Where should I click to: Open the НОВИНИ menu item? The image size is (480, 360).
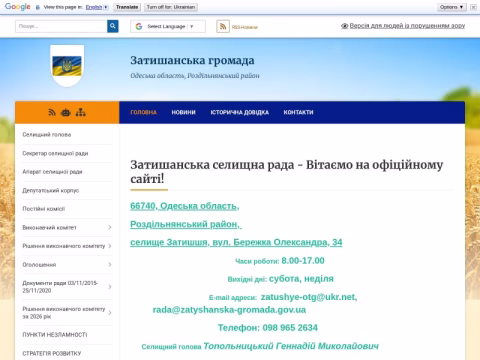coord(183,112)
